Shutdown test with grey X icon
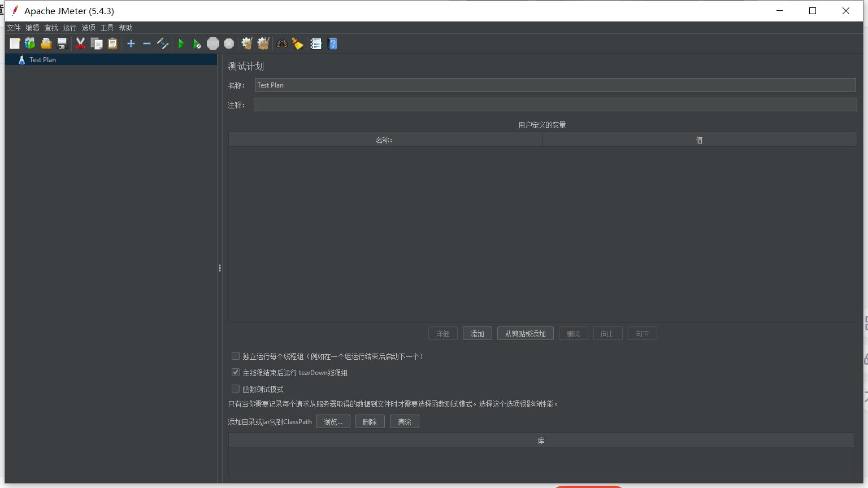The height and width of the screenshot is (488, 868). pyautogui.click(x=229, y=43)
